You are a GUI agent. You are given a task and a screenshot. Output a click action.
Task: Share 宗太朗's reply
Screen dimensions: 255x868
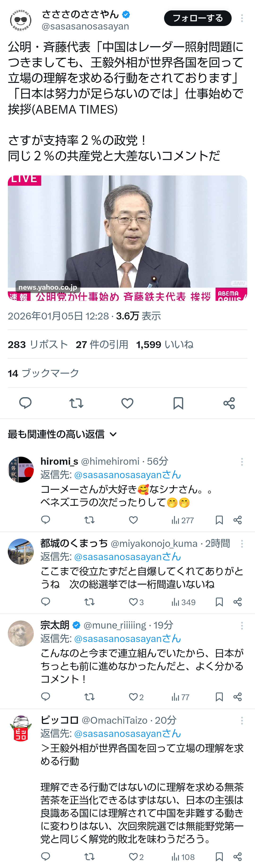(x=238, y=697)
